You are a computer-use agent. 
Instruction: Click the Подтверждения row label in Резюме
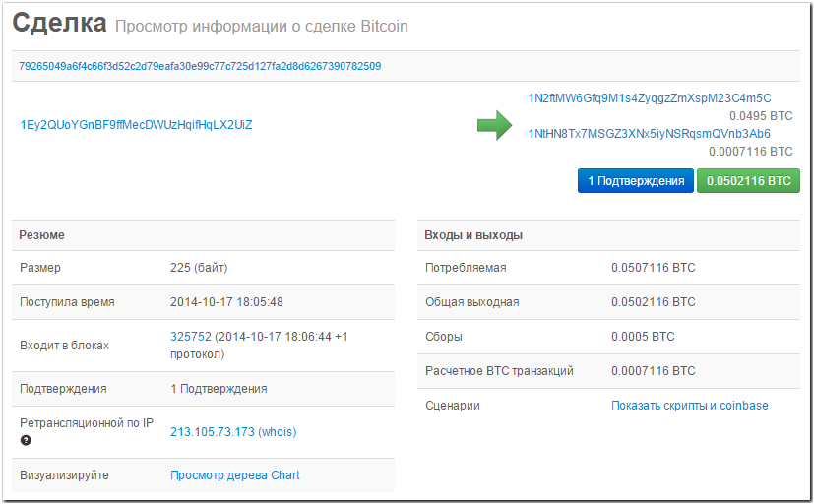coord(63,389)
